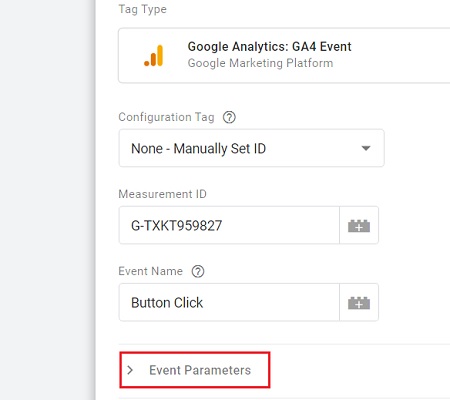Click the "Event Name" field label
Image resolution: width=450 pixels, height=400 pixels.
tap(151, 271)
